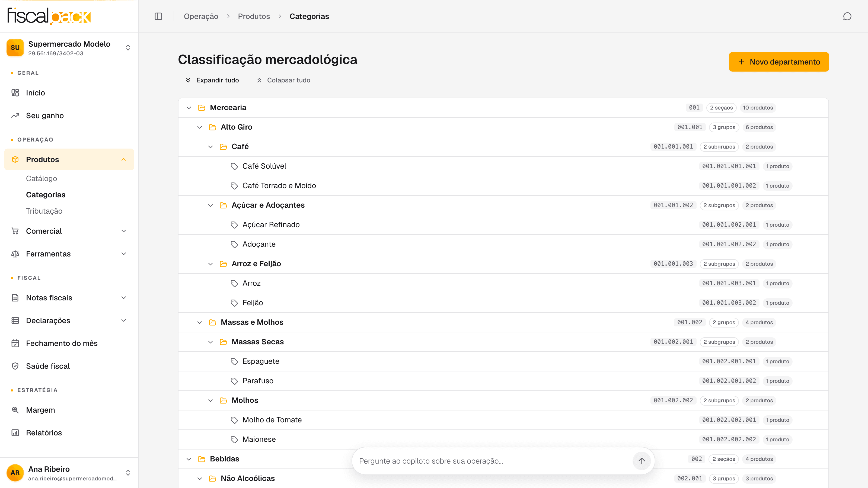Open the Catálogo submenu item
Viewport: 868px width, 488px height.
click(42, 178)
